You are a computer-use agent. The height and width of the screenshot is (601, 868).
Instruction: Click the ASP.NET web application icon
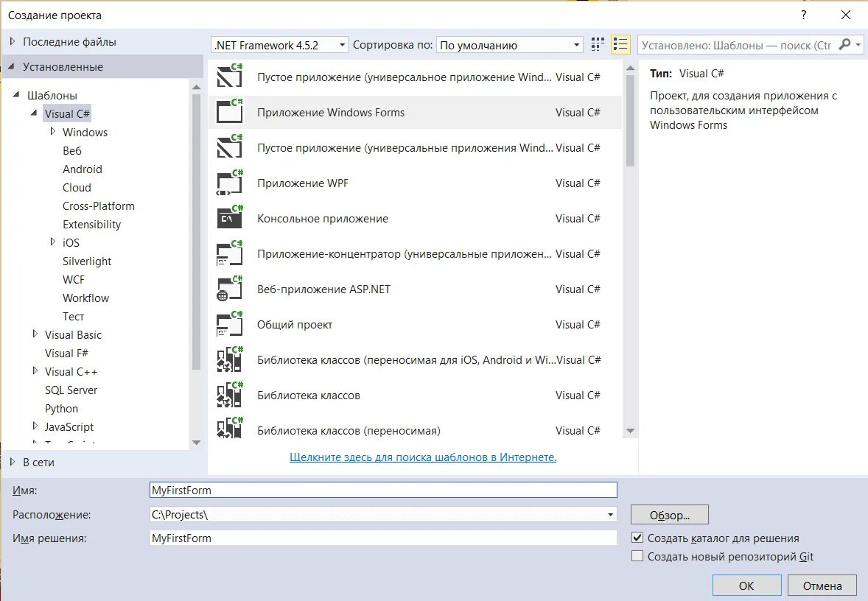(229, 289)
